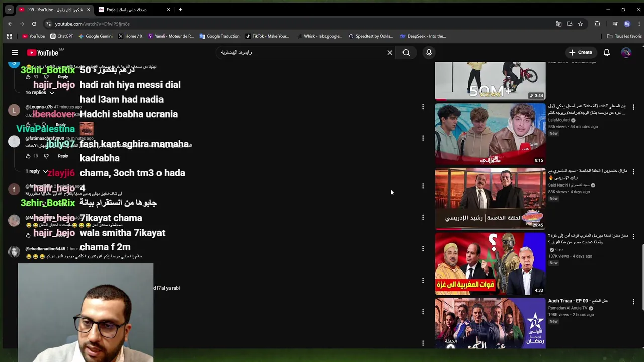Open the YouTube guide hamburger menu
Image resolution: width=644 pixels, height=362 pixels.
coord(15,52)
